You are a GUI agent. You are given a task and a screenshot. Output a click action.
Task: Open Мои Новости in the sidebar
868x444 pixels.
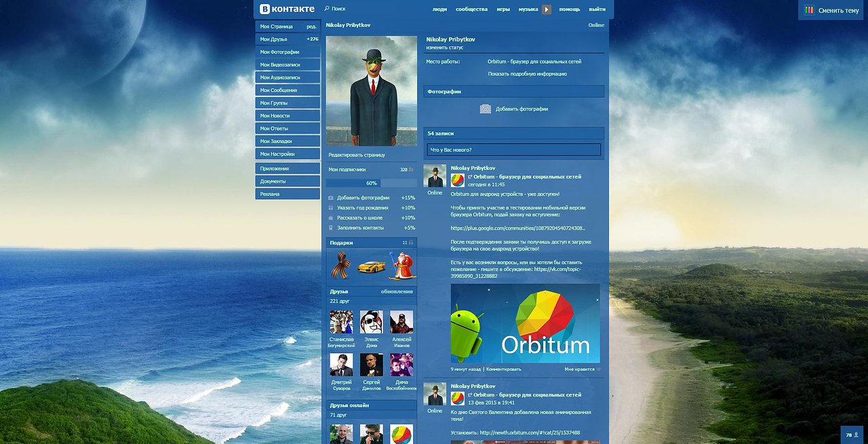(288, 116)
